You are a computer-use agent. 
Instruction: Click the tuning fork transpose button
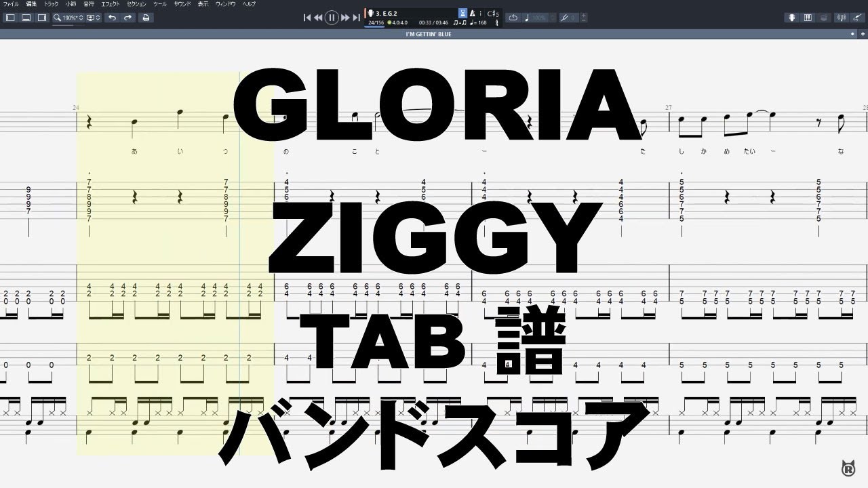pos(564,18)
